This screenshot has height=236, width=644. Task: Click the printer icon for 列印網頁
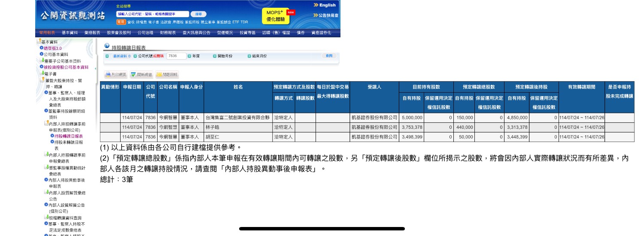108,75
